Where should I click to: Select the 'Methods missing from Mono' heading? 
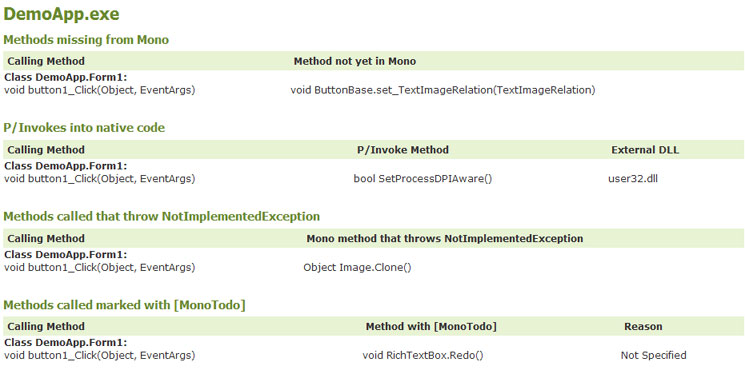tap(86, 40)
